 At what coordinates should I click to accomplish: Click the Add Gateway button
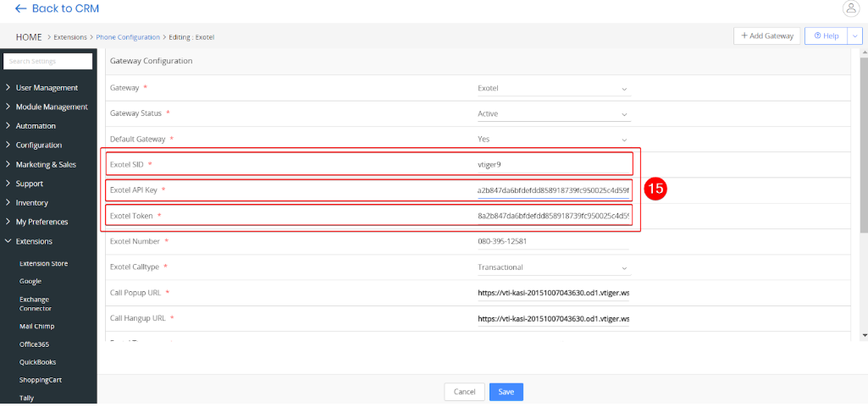tap(766, 36)
